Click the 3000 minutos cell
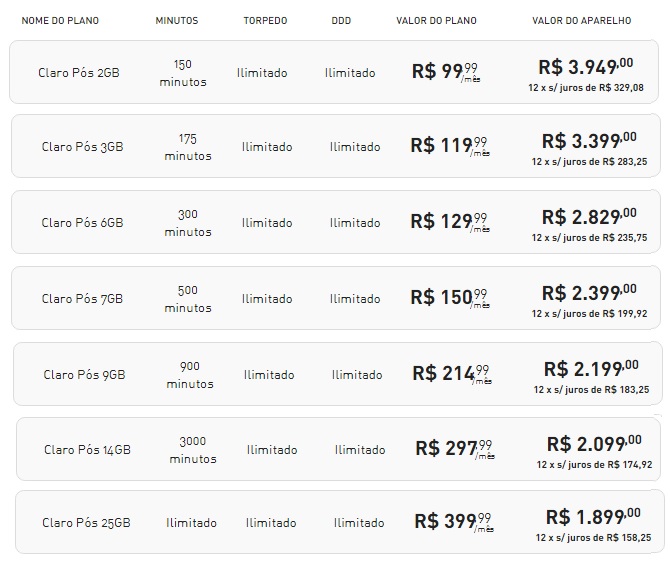 193,450
